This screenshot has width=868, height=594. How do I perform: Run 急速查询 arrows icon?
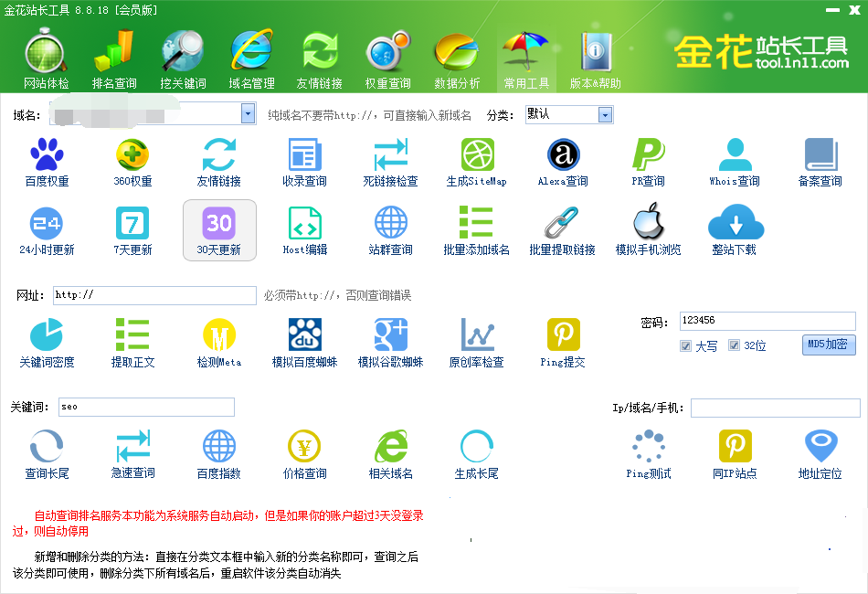132,454
